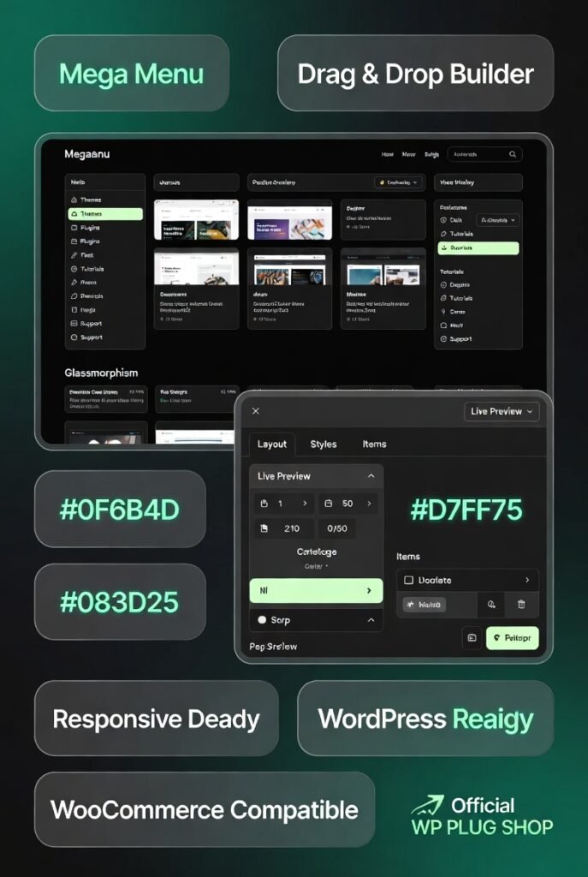Click the sparkle tag chip under Items
Image resolution: width=588 pixels, height=877 pixels.
click(425, 605)
